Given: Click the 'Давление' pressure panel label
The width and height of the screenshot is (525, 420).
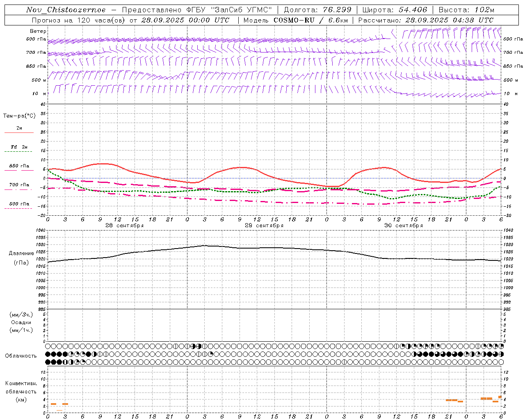Looking at the screenshot, I should (x=21, y=253).
